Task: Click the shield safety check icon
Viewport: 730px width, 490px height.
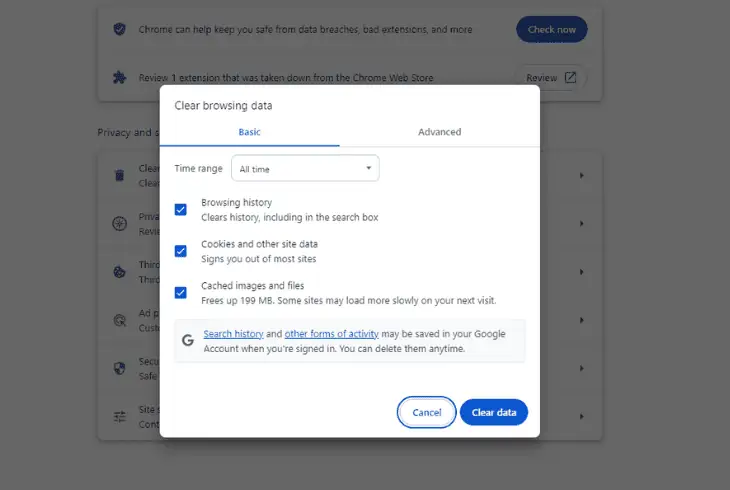Action: click(x=120, y=29)
